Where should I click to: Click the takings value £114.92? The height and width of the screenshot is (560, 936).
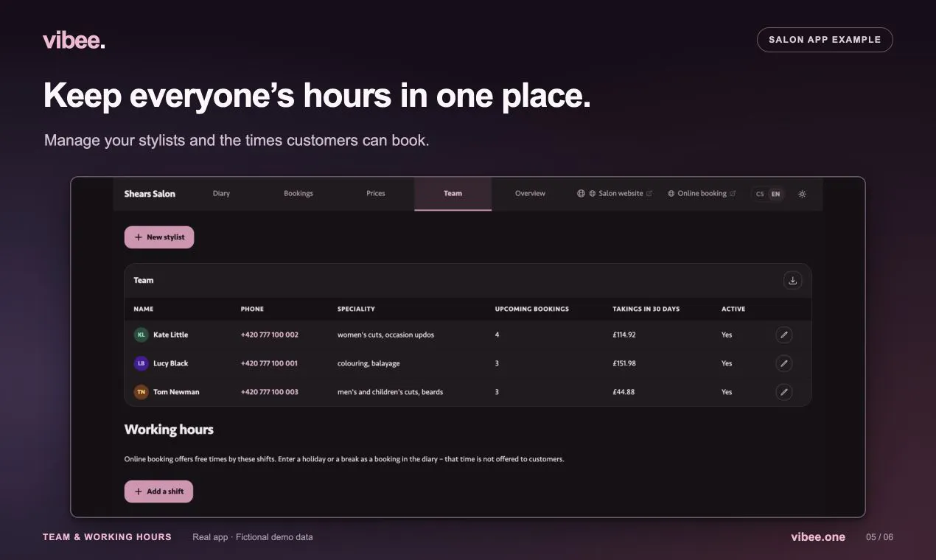pos(624,335)
